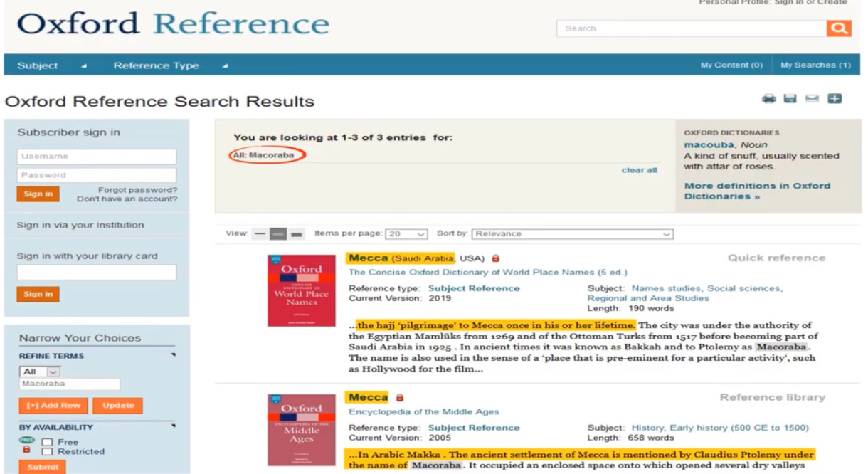Click the clear all link

tap(639, 170)
